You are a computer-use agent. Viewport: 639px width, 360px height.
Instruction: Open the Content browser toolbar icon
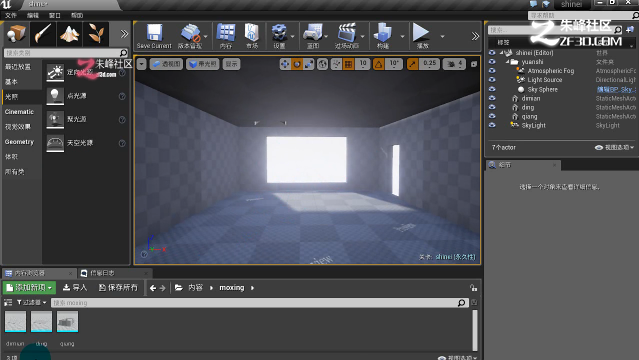coord(226,36)
